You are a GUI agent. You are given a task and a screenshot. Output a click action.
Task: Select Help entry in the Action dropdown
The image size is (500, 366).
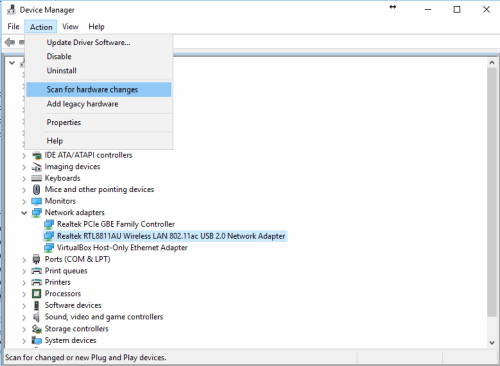tap(99, 141)
